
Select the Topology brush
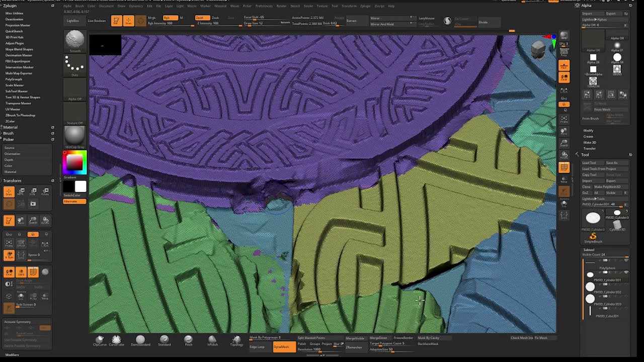(236, 340)
